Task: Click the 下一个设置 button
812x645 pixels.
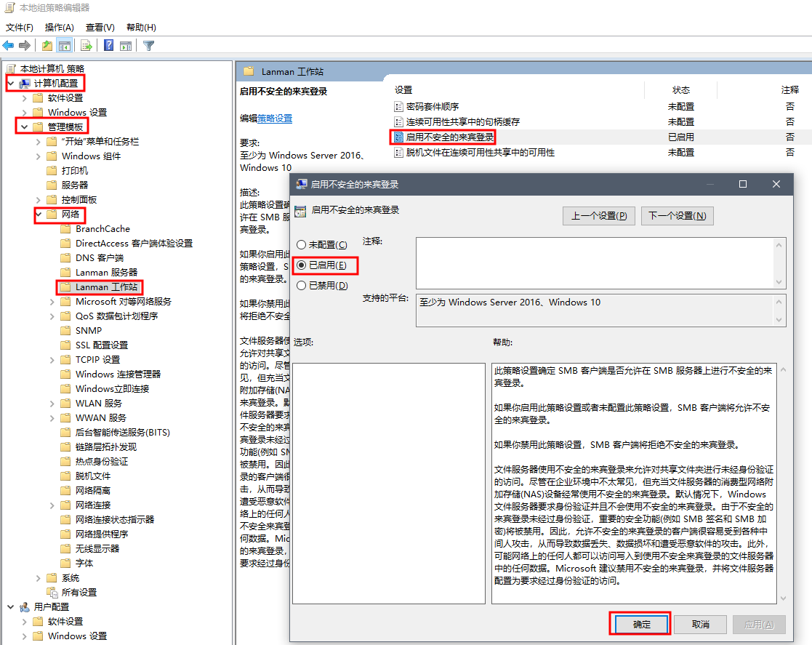Action: [x=676, y=216]
